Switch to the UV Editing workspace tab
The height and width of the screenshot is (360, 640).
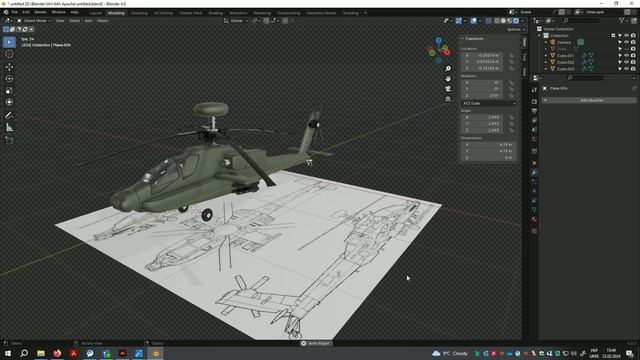(163, 13)
